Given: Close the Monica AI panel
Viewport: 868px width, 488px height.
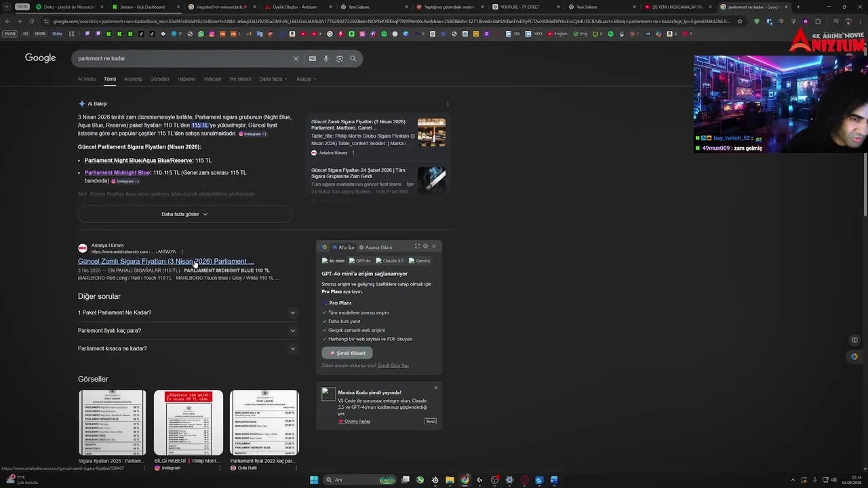Looking at the screenshot, I should tap(434, 246).
